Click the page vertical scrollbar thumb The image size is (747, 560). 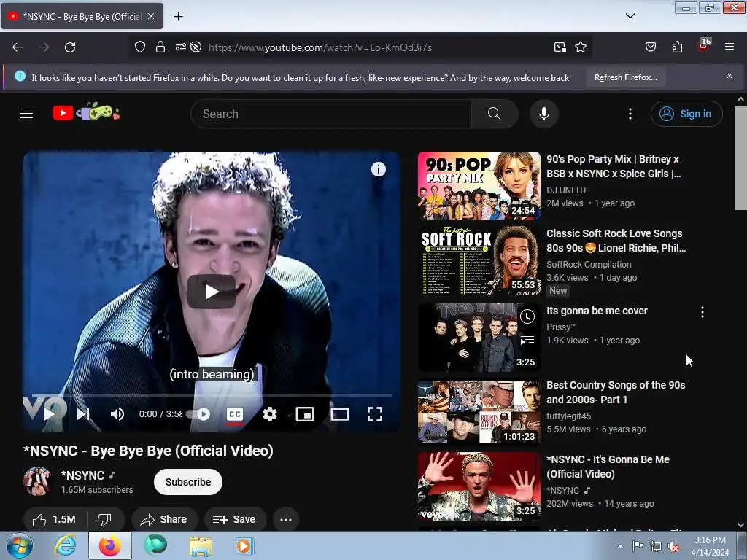pyautogui.click(x=740, y=157)
